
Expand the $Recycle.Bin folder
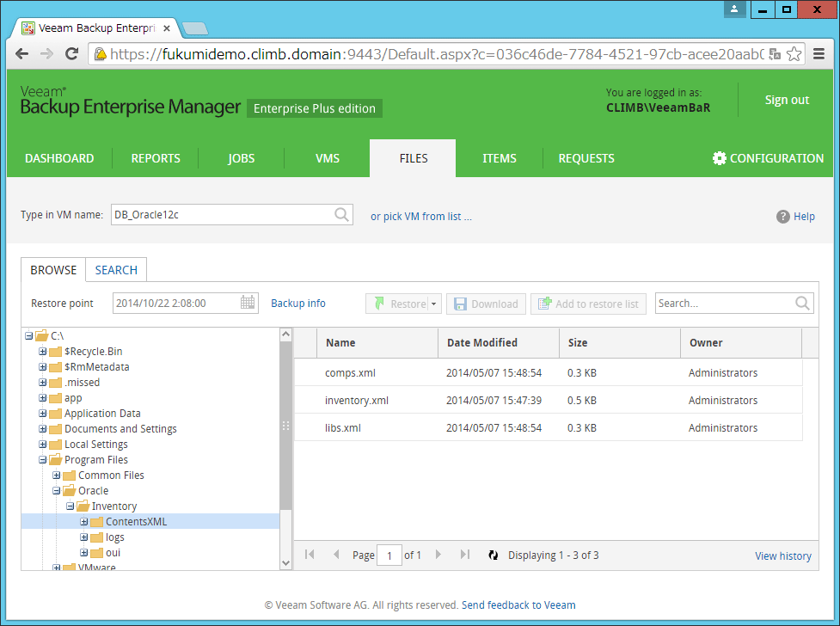coord(42,352)
